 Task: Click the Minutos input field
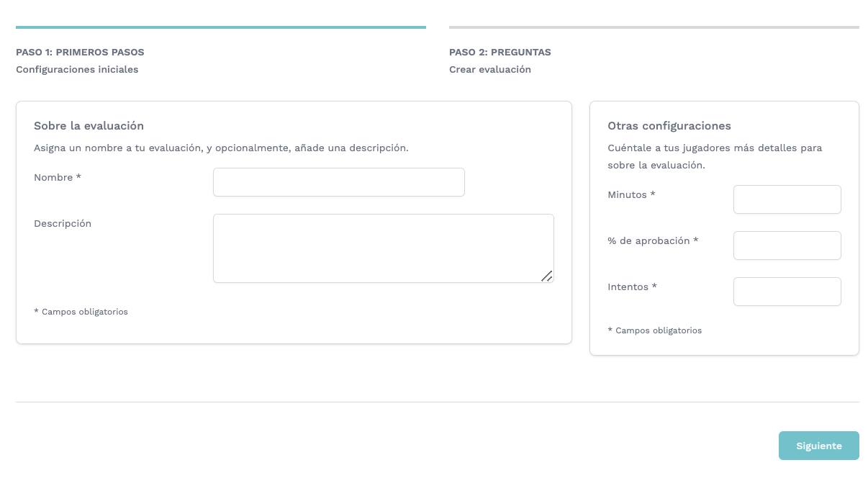[787, 199]
